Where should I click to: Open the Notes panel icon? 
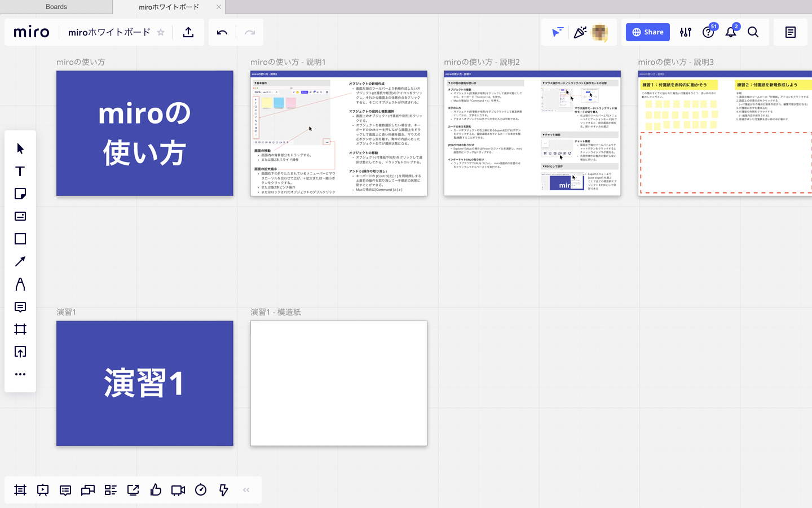(791, 32)
